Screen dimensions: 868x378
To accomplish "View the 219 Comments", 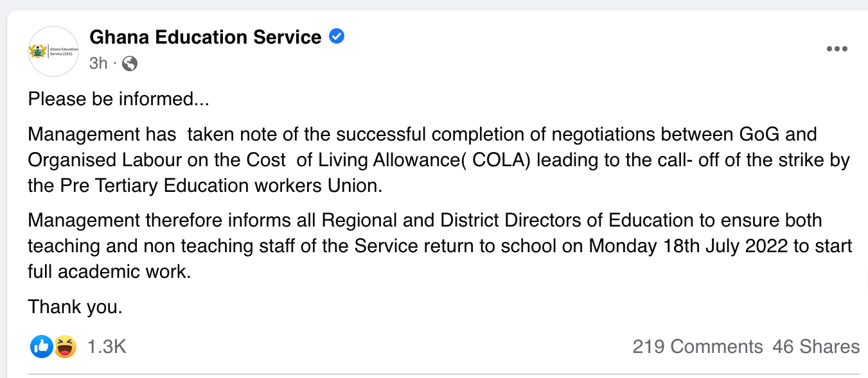I will tap(698, 347).
